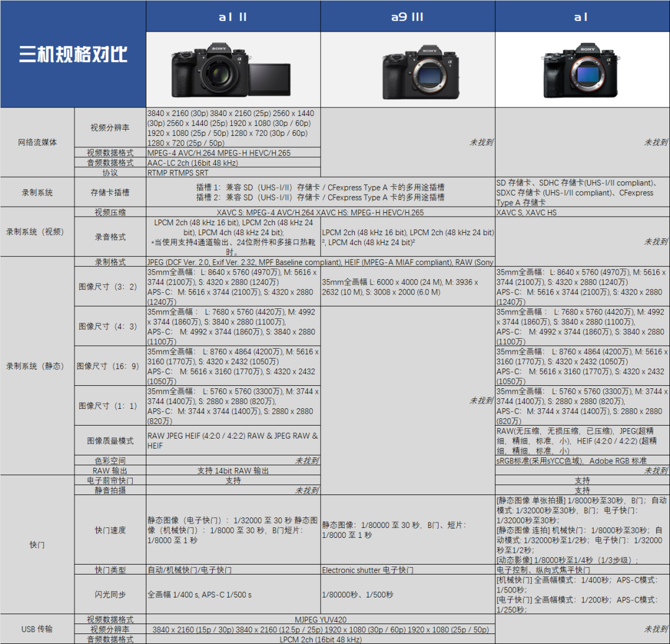670x644 pixels.
Task: Click the a1 II camera product image
Action: pyautogui.click(x=231, y=69)
